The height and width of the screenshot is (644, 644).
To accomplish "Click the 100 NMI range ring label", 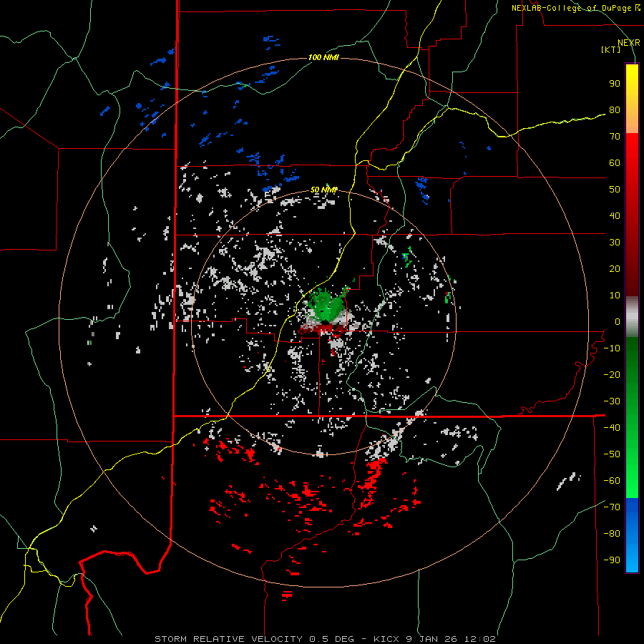I will point(323,57).
